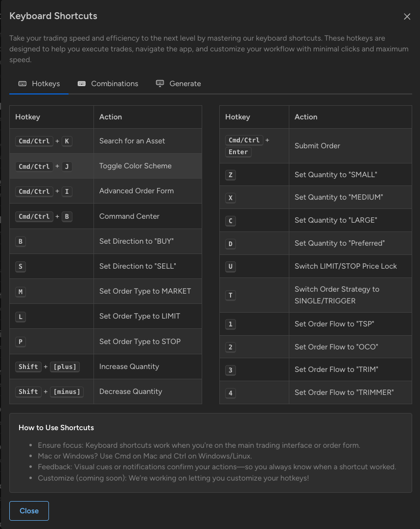Click the K key badge in Search row
The width and height of the screenshot is (420, 529).
67,141
